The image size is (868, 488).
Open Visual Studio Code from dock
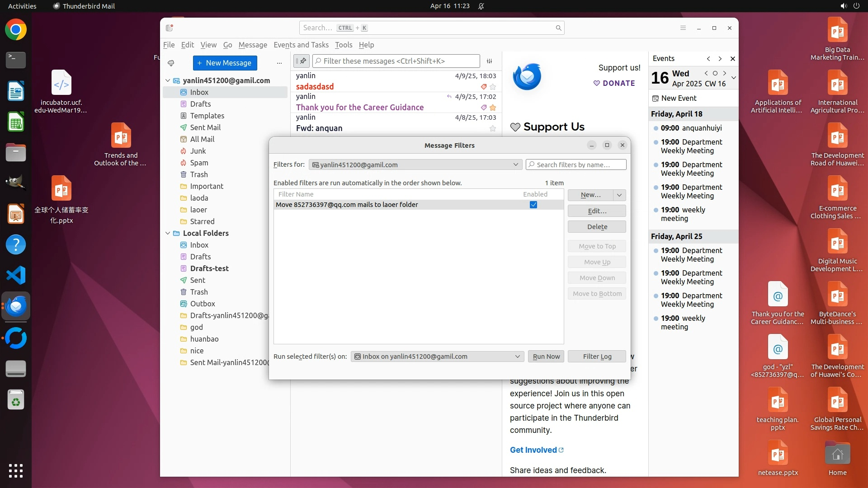[16, 275]
